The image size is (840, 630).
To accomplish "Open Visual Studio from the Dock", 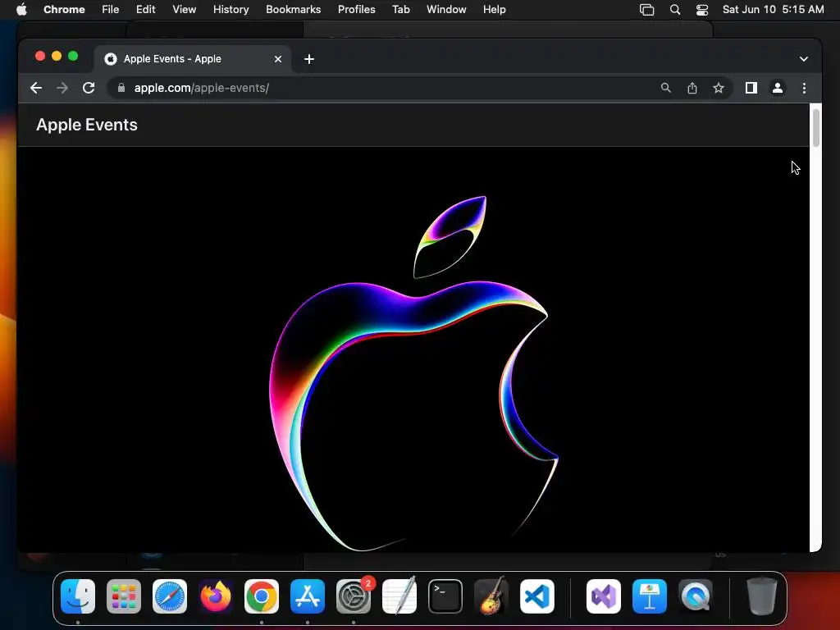I will 604,596.
